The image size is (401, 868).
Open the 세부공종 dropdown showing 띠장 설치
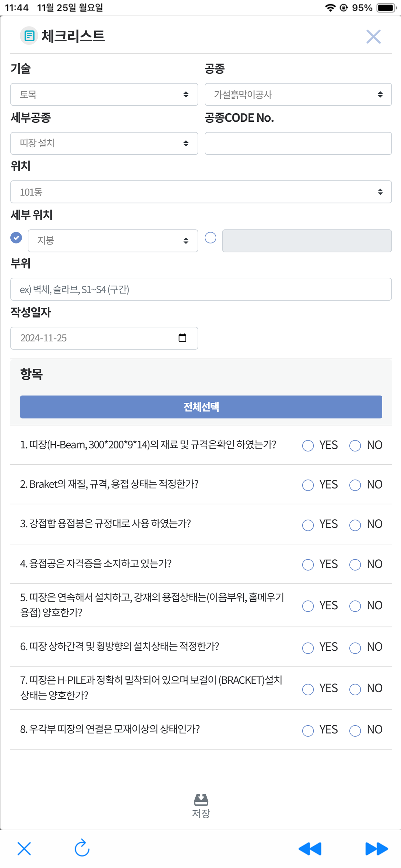[x=104, y=143]
